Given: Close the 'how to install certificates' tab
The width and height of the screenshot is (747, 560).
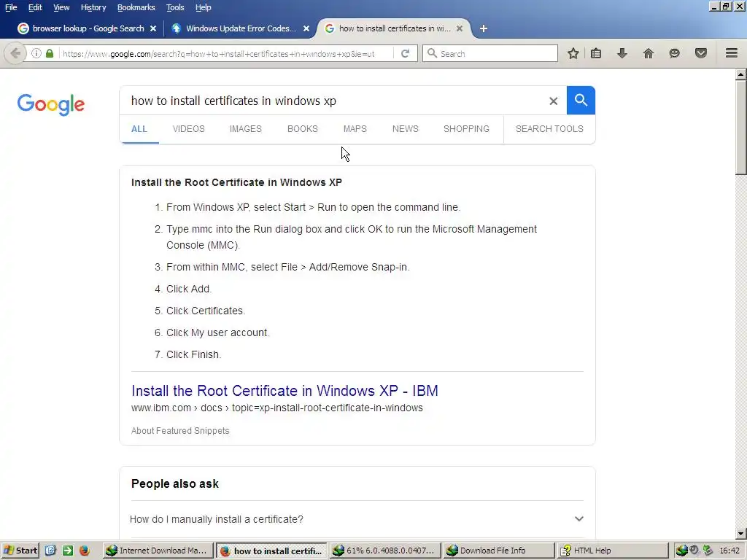Looking at the screenshot, I should tap(460, 28).
